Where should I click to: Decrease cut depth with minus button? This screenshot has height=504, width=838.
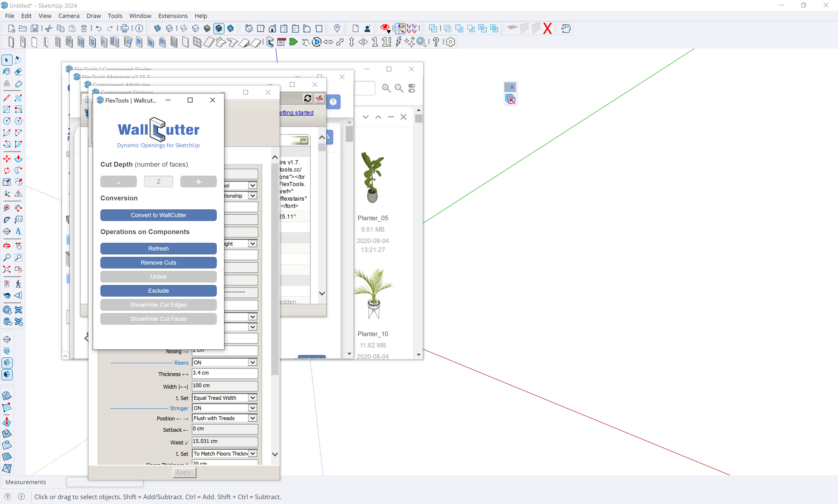tap(118, 182)
